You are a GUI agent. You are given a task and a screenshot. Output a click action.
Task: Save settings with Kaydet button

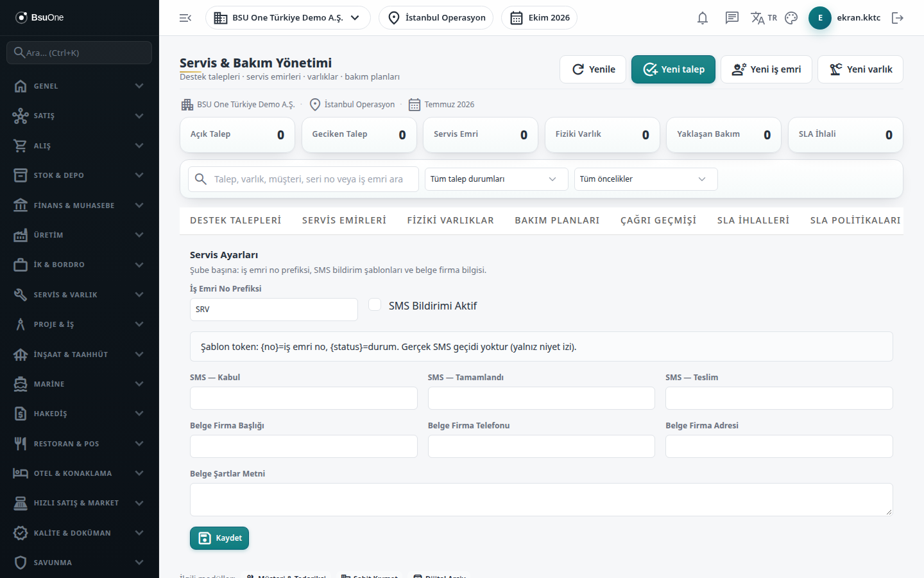click(x=219, y=538)
